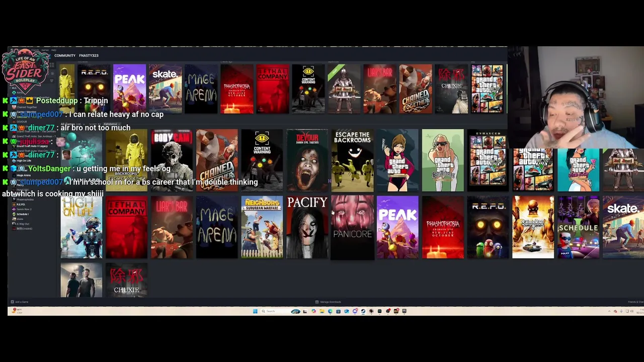Image resolution: width=644 pixels, height=362 pixels.
Task: Select High On Life in sidebar list
Action: pyautogui.click(x=23, y=160)
